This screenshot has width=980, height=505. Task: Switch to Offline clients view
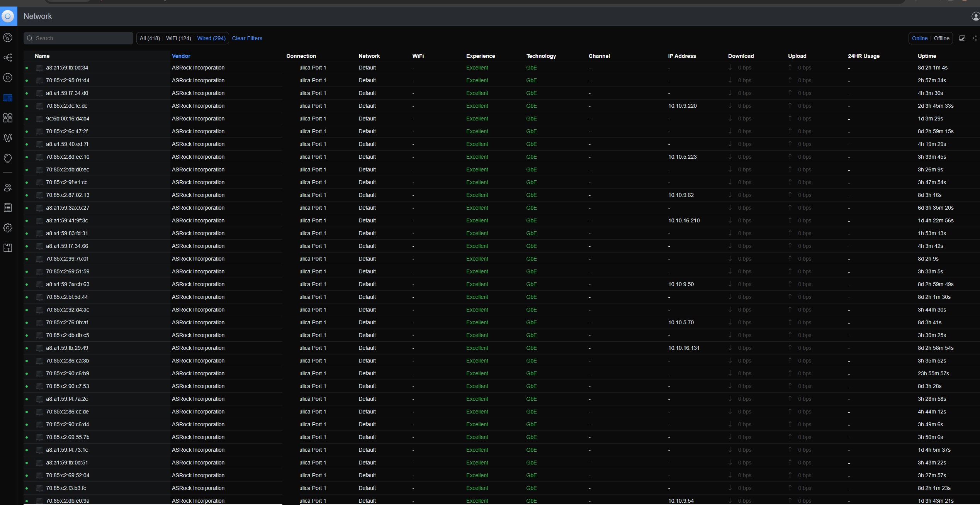pyautogui.click(x=941, y=38)
